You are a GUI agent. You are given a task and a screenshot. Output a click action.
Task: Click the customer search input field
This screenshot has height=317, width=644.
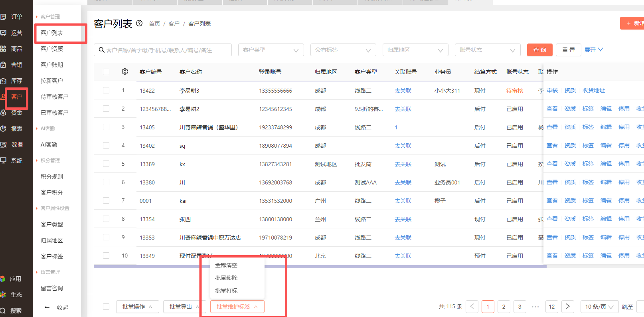(163, 50)
